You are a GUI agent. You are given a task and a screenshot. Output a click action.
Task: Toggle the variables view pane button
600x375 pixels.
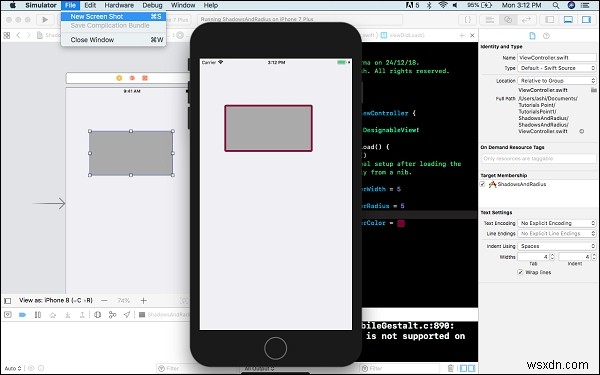463,368
